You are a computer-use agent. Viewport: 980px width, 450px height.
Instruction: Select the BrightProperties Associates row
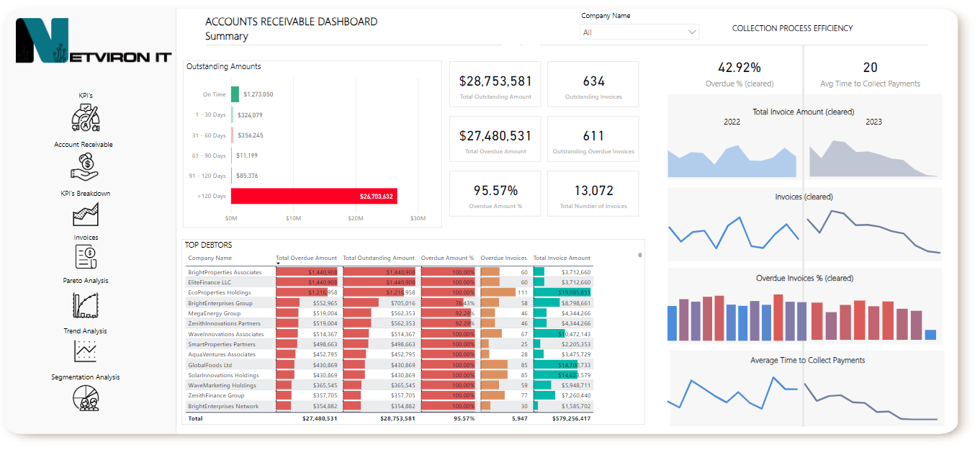(x=225, y=272)
